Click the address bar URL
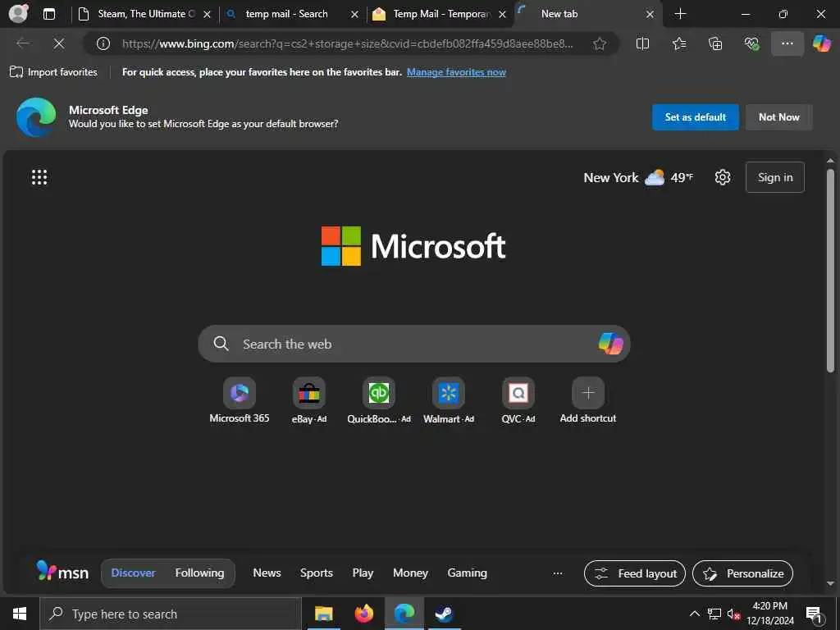 (x=347, y=43)
